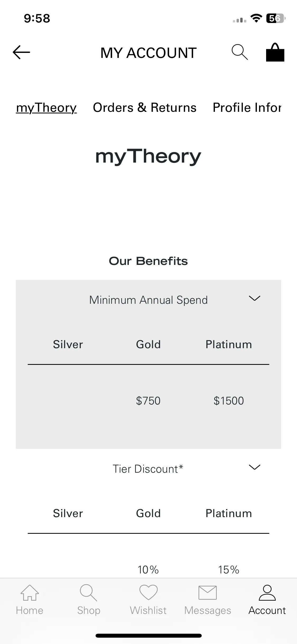297x644 pixels.
Task: Go to Home in bottom bar
Action: 30,600
